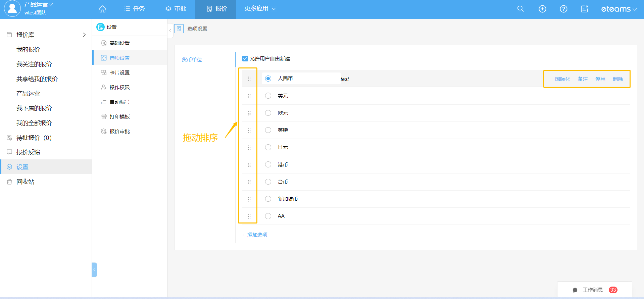Uncheck 允许用户自由新建 checkbox
The width and height of the screenshot is (644, 299).
pos(245,59)
